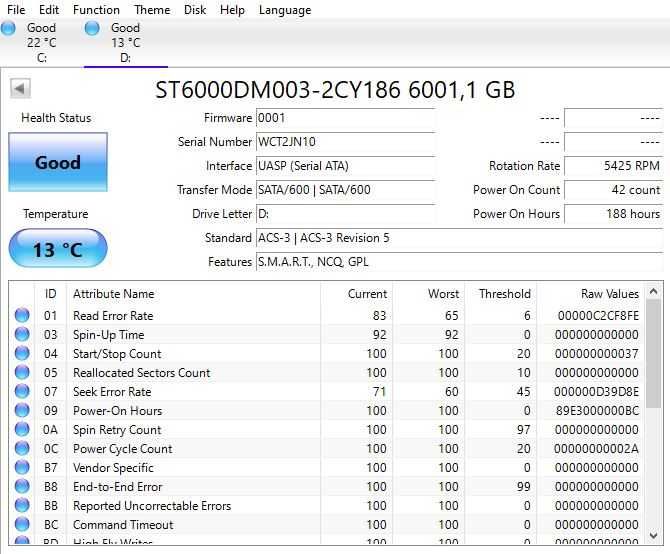Image resolution: width=670 pixels, height=554 pixels.
Task: Select the Power Cycle Count attribute name
Action: pos(123,448)
